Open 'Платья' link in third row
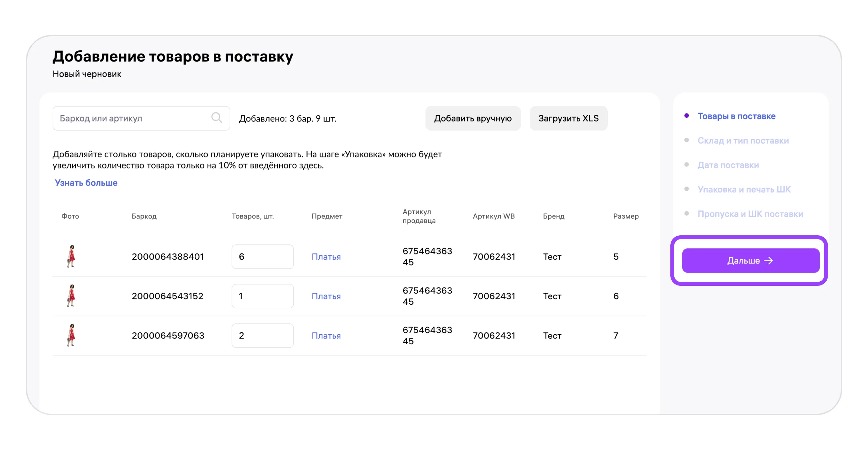Screen dimensions: 868x450 click(x=326, y=336)
